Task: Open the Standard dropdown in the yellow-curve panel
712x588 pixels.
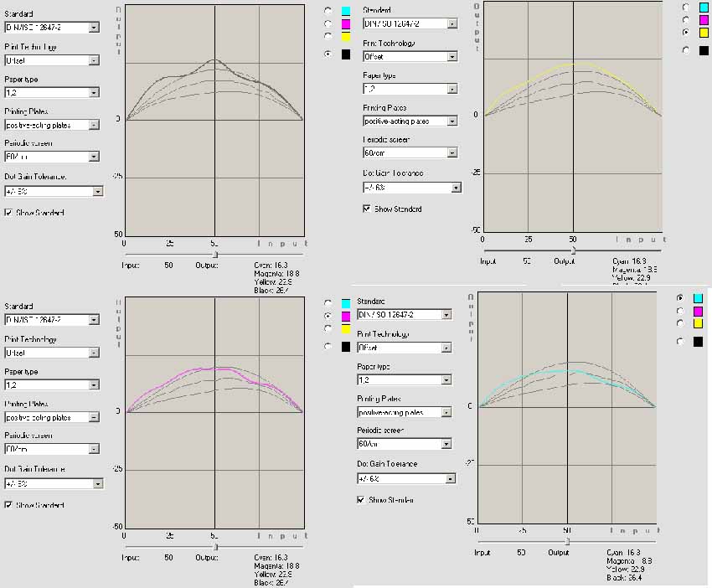Action: click(x=452, y=24)
